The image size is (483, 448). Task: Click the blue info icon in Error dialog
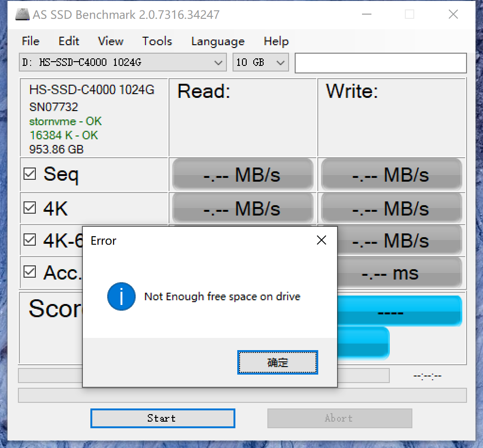pos(121,296)
